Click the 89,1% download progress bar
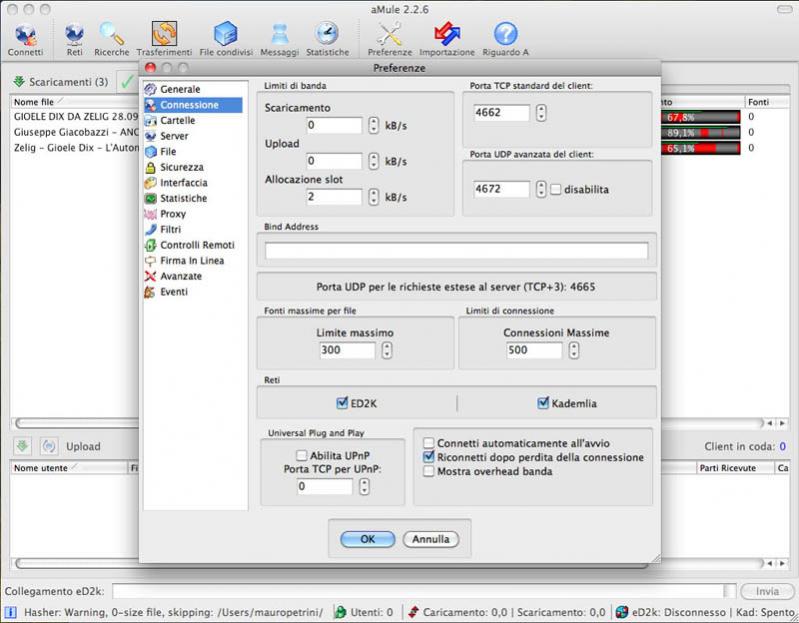Screen dimensions: 799x623 coord(701,133)
